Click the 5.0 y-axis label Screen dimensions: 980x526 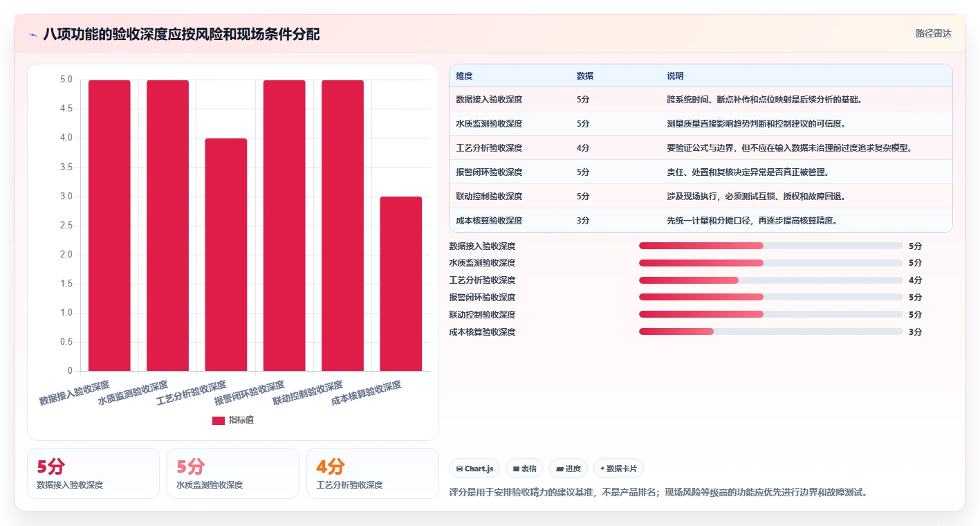(66, 80)
